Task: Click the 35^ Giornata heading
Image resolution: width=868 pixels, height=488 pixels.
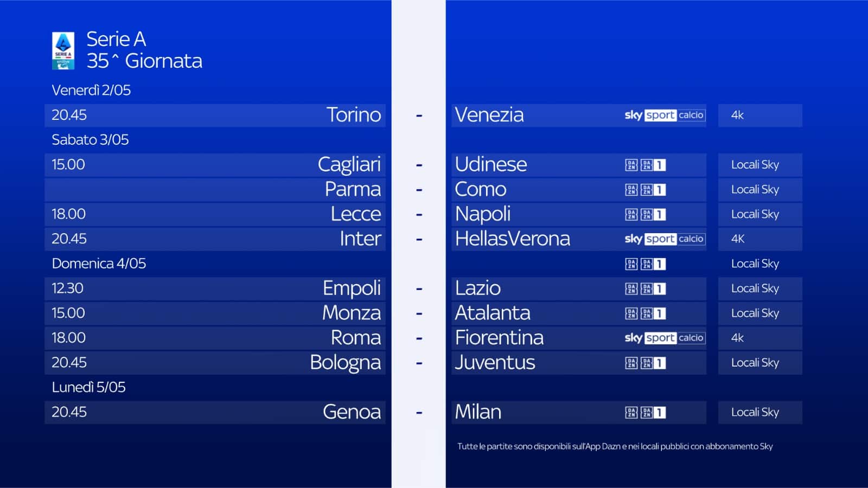Action: click(144, 61)
